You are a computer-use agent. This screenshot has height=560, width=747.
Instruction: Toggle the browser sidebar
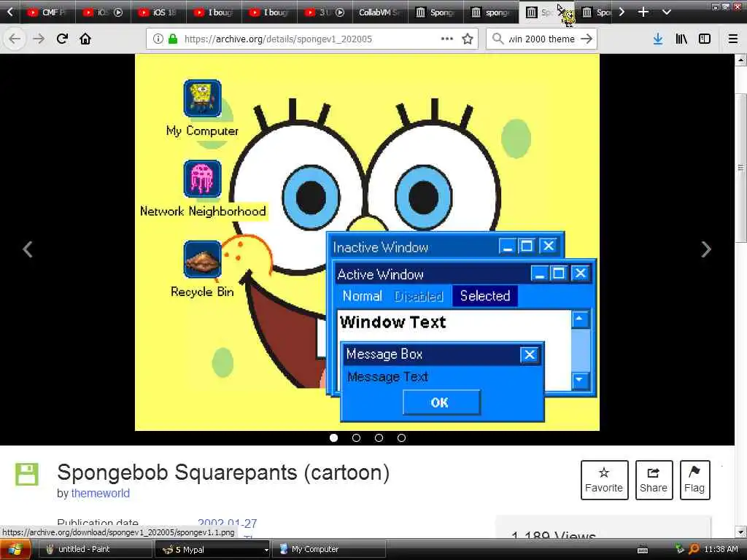tap(705, 39)
